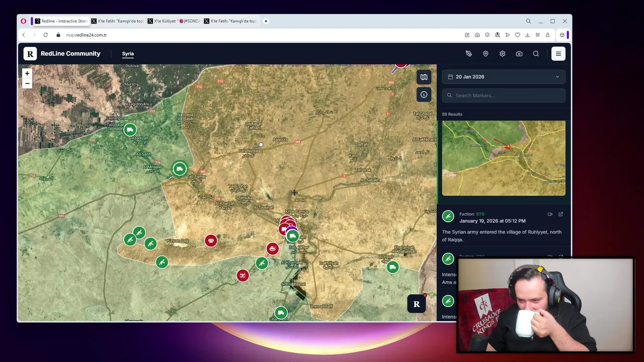The width and height of the screenshot is (644, 362).
Task: Open the translate page icon
Action: point(497,35)
